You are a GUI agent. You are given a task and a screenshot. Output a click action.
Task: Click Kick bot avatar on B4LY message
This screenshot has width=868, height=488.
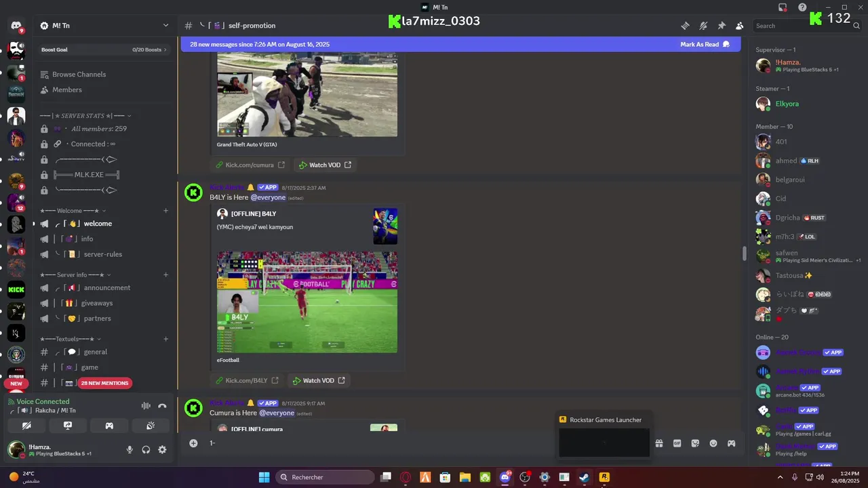point(193,192)
